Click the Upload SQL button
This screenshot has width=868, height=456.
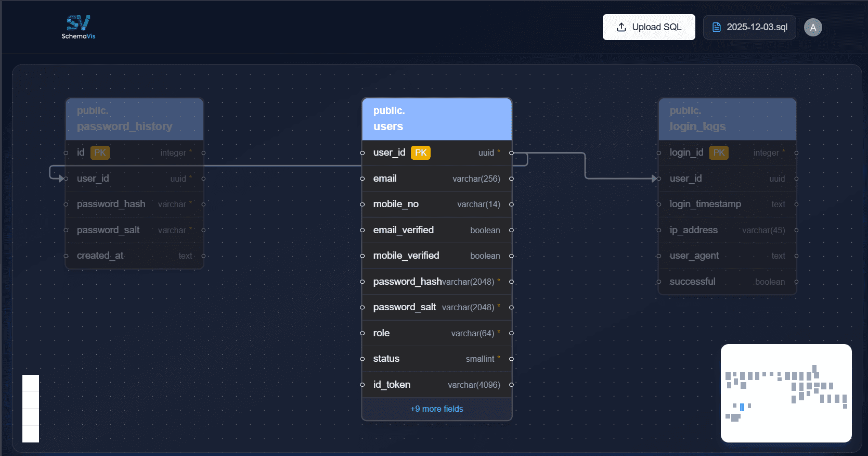(x=649, y=27)
